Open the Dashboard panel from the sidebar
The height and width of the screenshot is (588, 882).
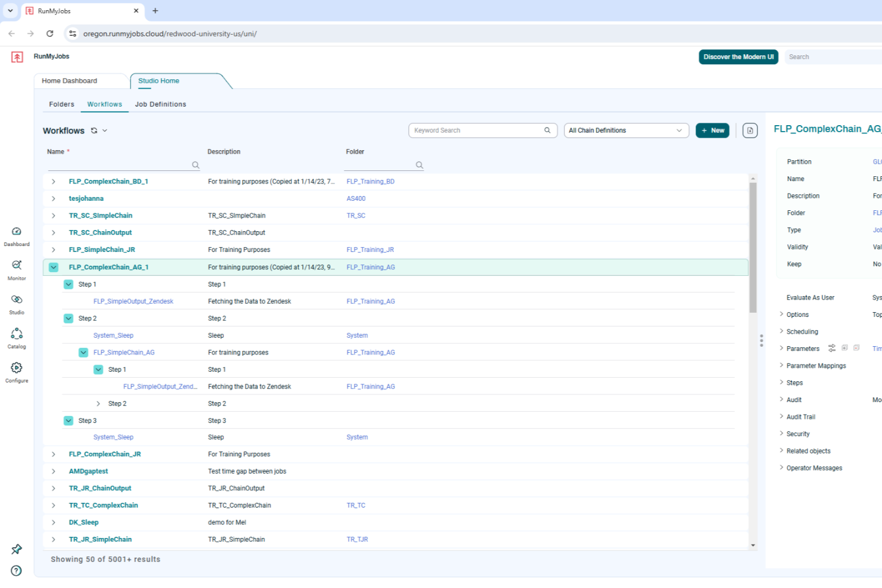[16, 232]
